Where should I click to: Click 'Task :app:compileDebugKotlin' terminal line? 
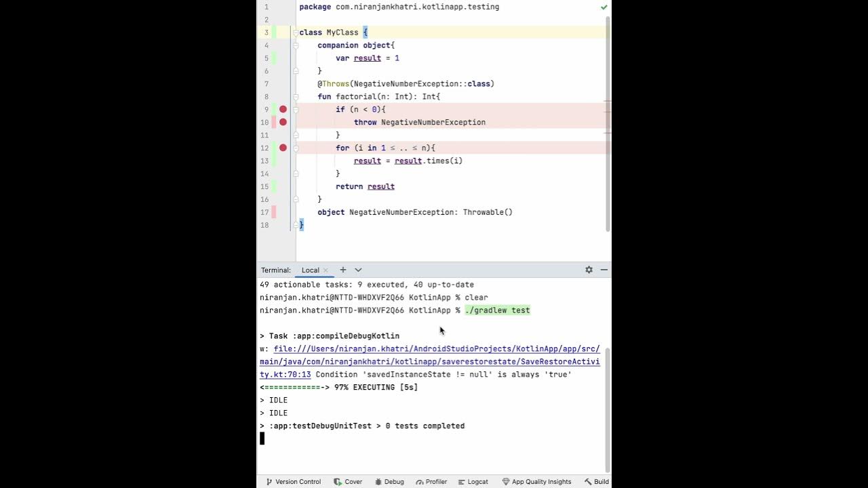[x=330, y=336]
